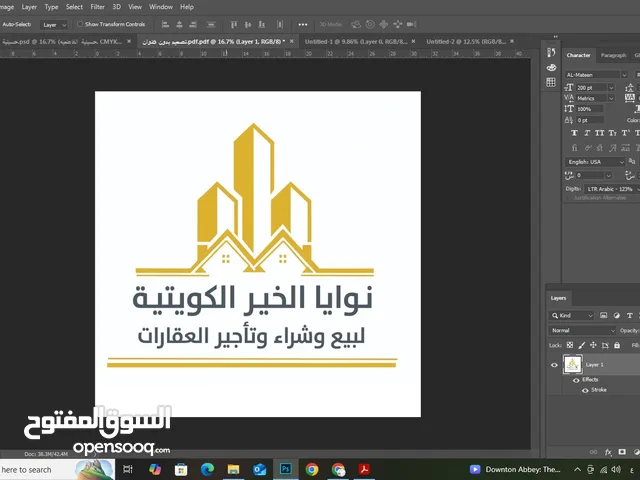Viewport: 640px width, 480px height.
Task: Apply Superscript in the Character panel
Action: pyautogui.click(x=625, y=133)
